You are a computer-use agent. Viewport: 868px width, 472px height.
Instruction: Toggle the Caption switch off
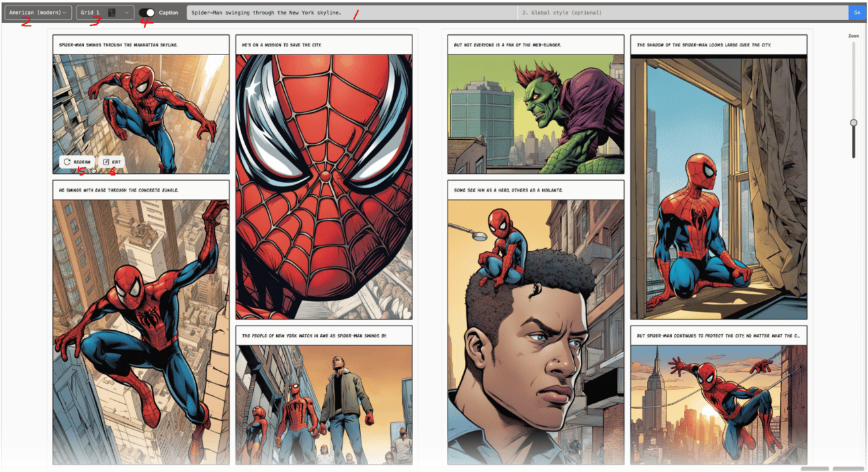click(x=146, y=12)
